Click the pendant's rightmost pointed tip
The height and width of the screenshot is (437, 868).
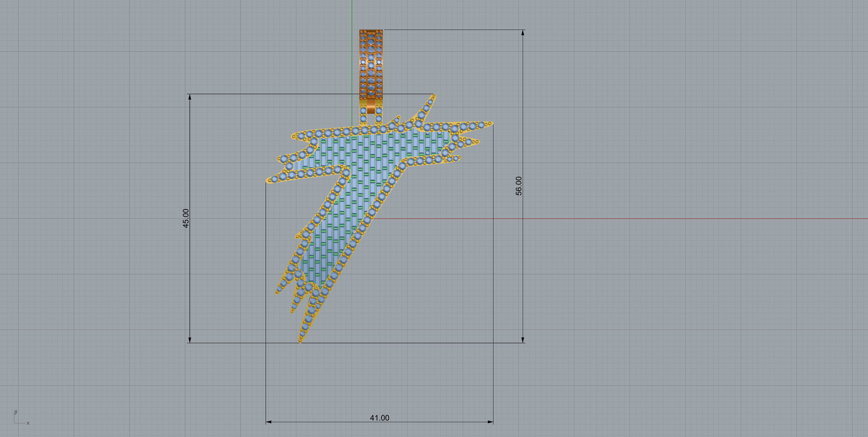coord(491,124)
